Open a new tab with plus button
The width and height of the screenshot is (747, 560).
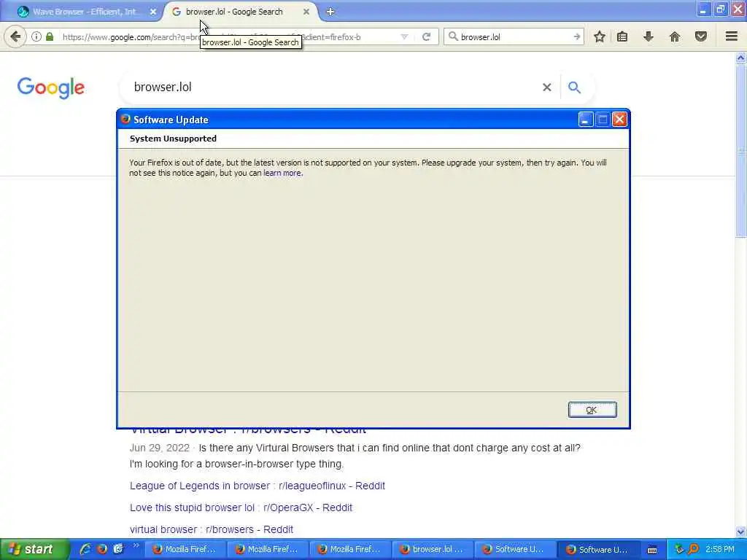click(x=330, y=12)
